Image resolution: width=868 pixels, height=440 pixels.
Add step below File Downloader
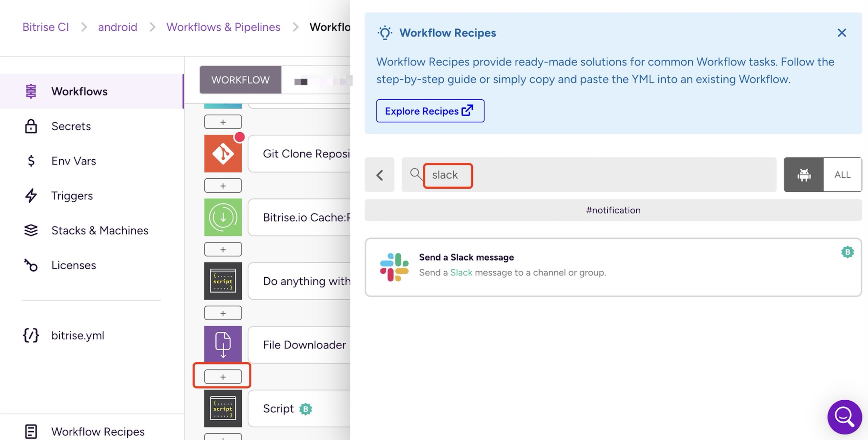click(223, 377)
